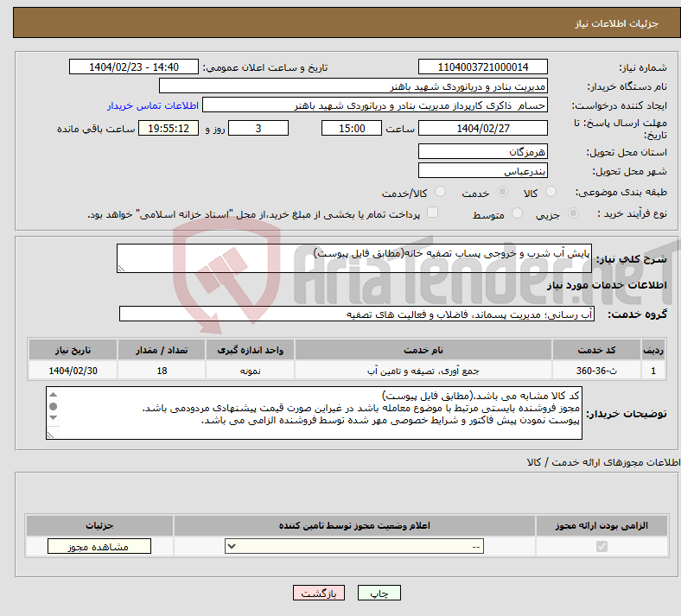Select the متوسط purchase type radio
Viewport: 681px width, 616px height.
click(x=517, y=213)
